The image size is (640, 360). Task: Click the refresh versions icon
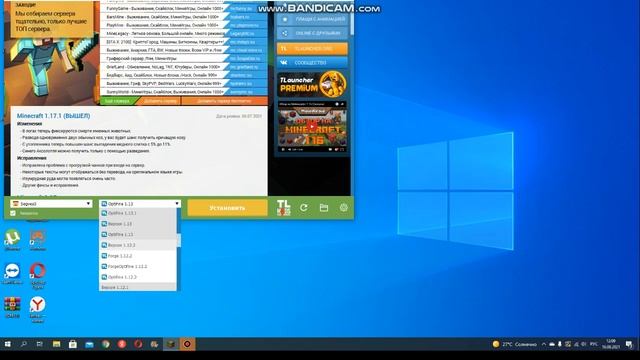pyautogui.click(x=304, y=208)
